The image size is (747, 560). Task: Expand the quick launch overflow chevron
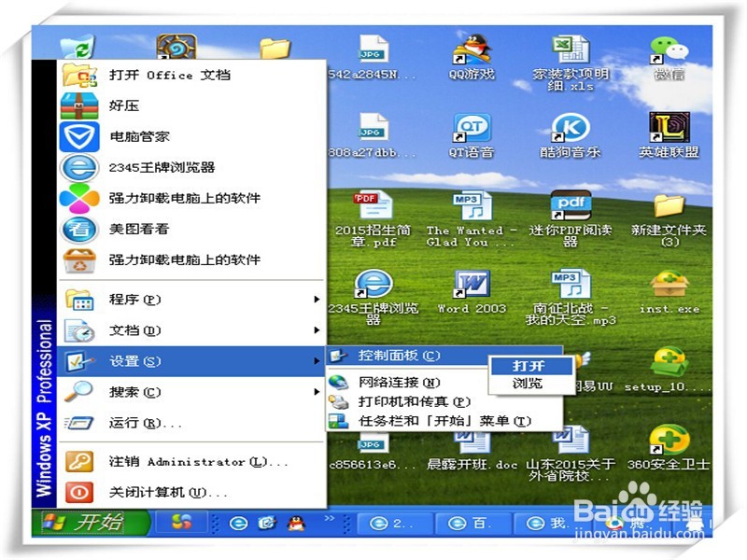(330, 518)
